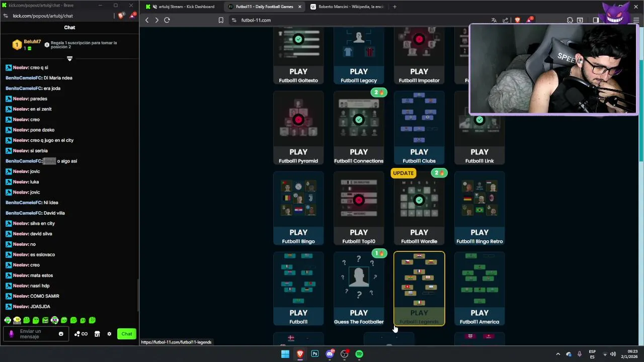Click the Brave Shields icon in chat popout

coord(121,16)
